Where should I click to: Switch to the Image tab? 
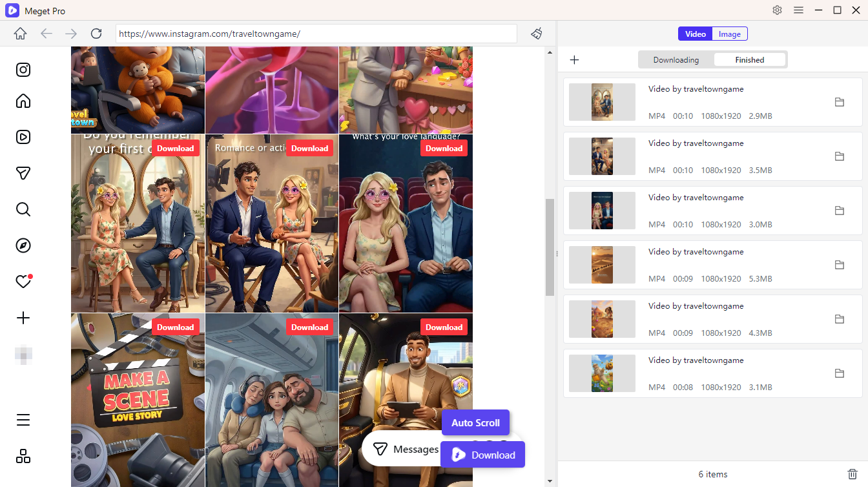pyautogui.click(x=729, y=33)
